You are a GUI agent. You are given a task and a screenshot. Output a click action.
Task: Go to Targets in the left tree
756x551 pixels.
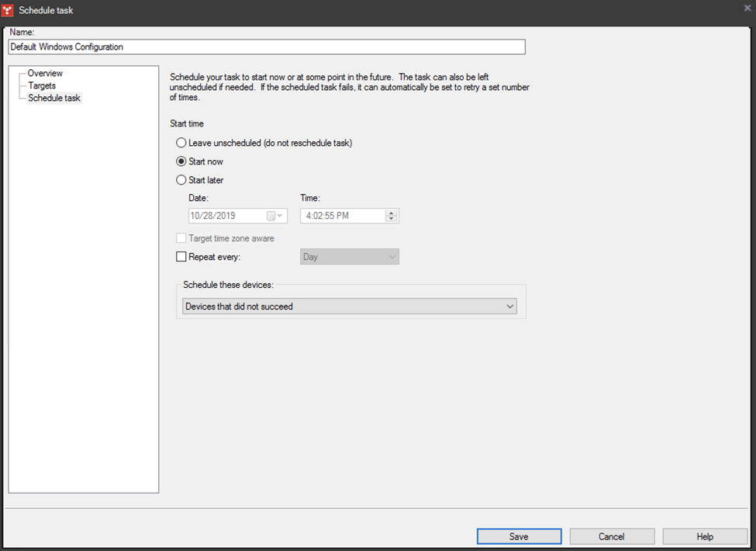click(x=42, y=86)
